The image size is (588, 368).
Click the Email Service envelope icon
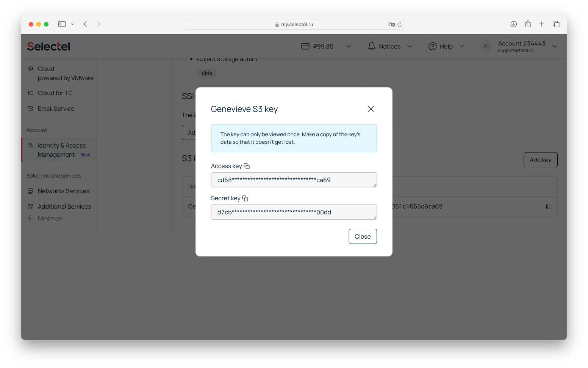30,109
